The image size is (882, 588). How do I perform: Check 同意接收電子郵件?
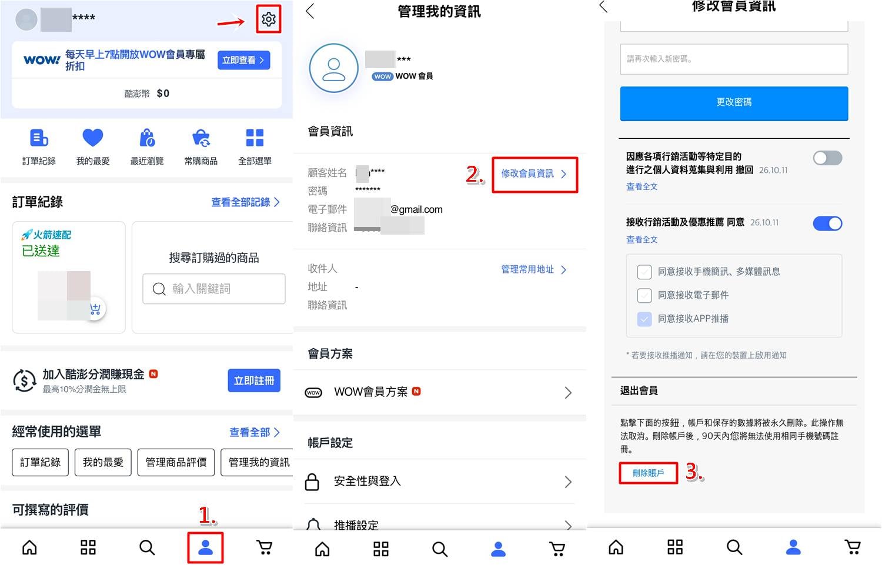coord(644,295)
